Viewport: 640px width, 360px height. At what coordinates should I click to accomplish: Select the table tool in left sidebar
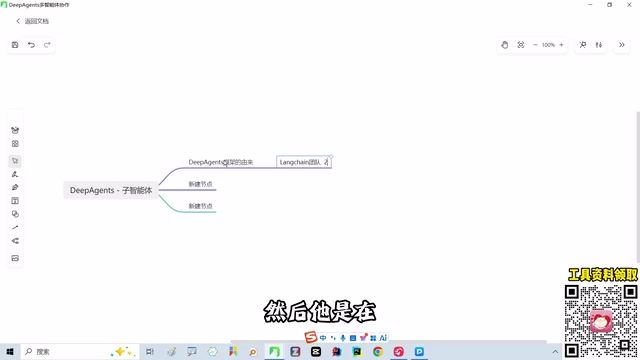pyautogui.click(x=15, y=201)
